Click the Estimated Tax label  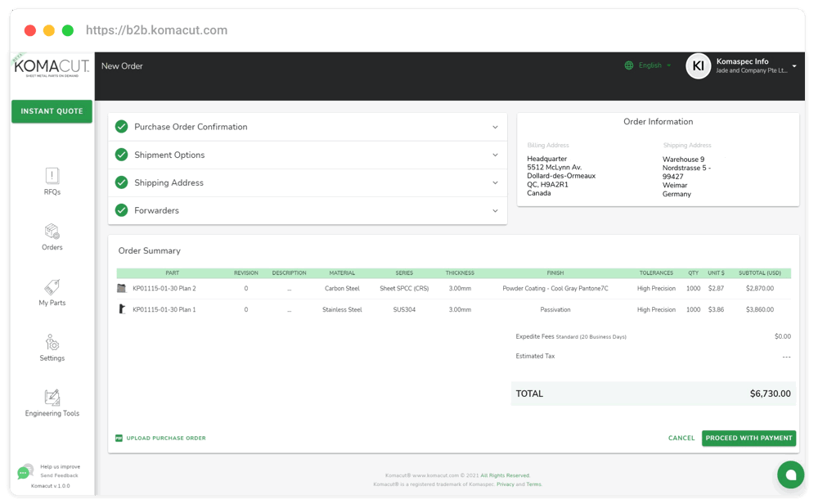pyautogui.click(x=535, y=356)
